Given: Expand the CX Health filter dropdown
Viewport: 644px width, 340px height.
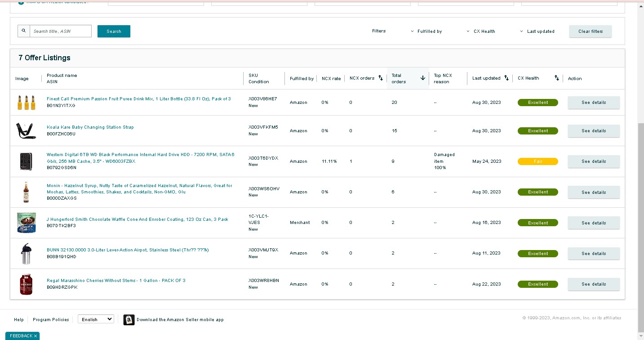Looking at the screenshot, I should (x=481, y=31).
